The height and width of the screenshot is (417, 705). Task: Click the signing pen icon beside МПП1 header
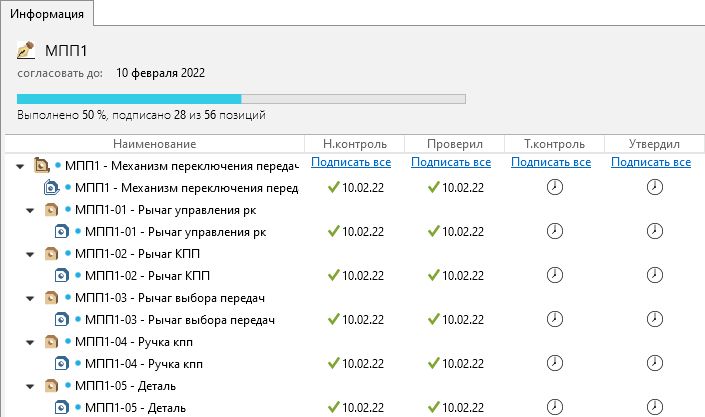pyautogui.click(x=26, y=50)
